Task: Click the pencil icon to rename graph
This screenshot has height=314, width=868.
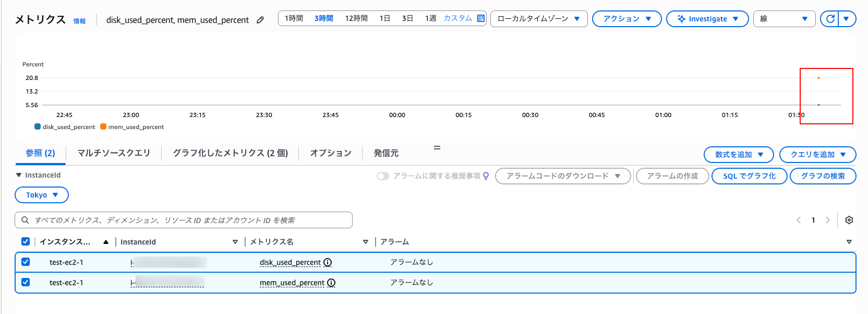Action: pyautogui.click(x=260, y=20)
